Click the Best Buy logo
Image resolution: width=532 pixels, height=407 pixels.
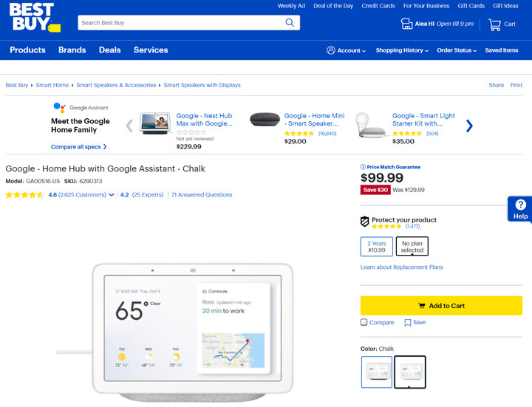pos(33,18)
